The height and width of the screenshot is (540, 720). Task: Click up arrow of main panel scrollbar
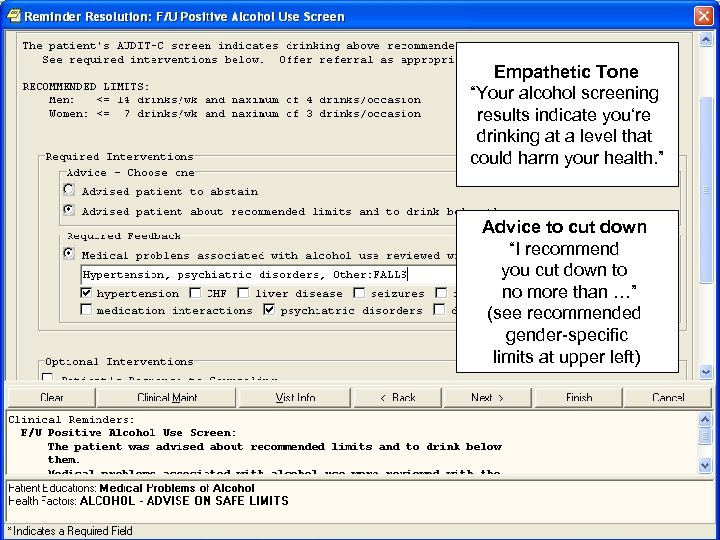(x=706, y=40)
